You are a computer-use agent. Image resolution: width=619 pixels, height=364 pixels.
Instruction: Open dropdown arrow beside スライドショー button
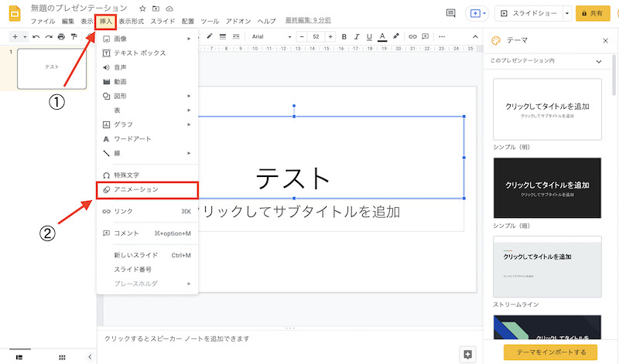tap(566, 13)
